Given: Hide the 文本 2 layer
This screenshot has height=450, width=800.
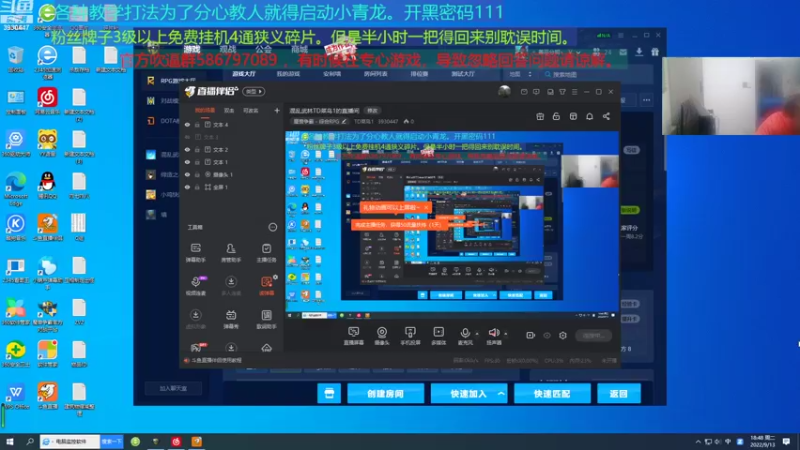Looking at the screenshot, I should (187, 149).
